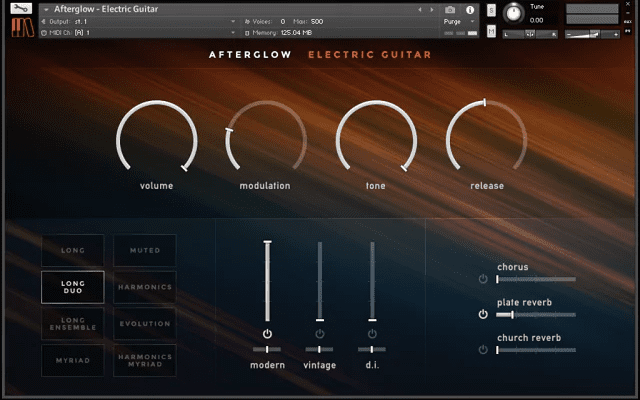Click the Tune knob in header
Viewport: 640px width, 400px height.
[513, 13]
